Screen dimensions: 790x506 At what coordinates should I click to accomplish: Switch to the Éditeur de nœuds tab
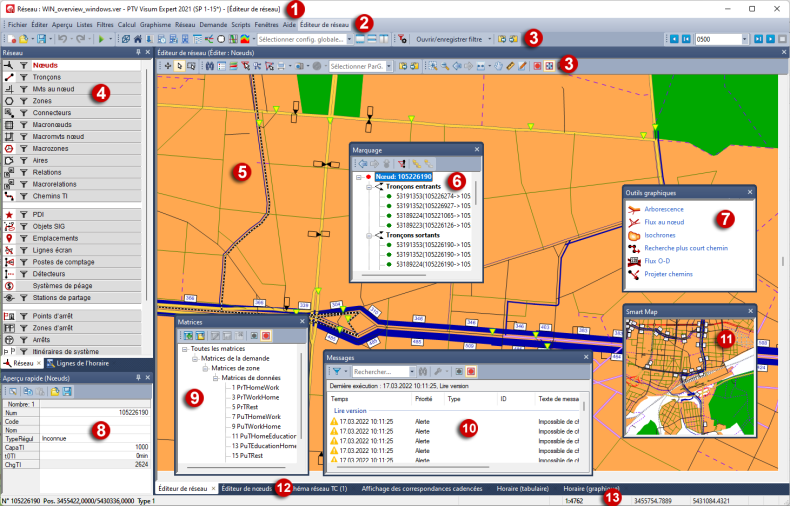click(246, 489)
